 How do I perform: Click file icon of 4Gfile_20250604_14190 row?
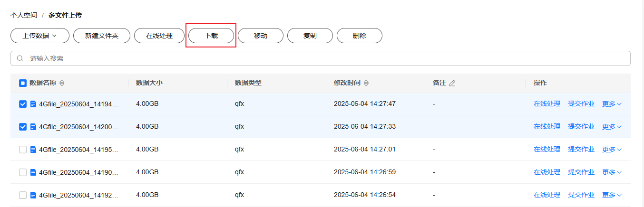tap(33, 172)
